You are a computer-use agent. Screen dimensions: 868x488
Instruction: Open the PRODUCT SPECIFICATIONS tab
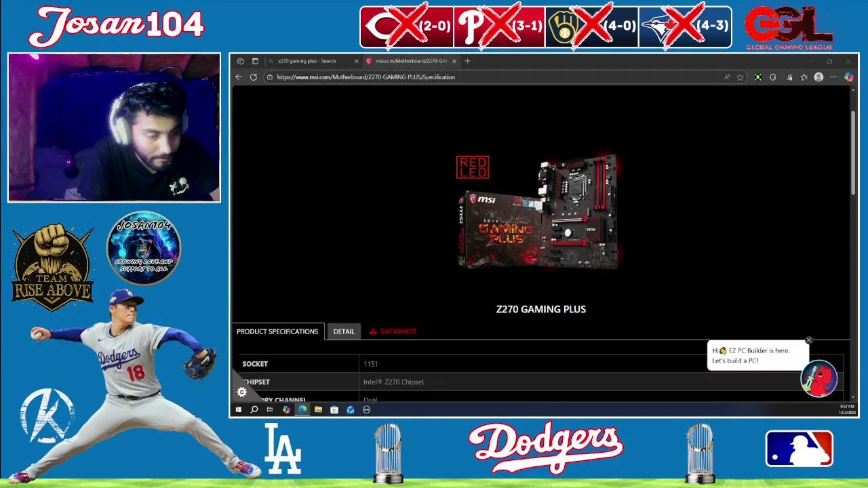[277, 331]
